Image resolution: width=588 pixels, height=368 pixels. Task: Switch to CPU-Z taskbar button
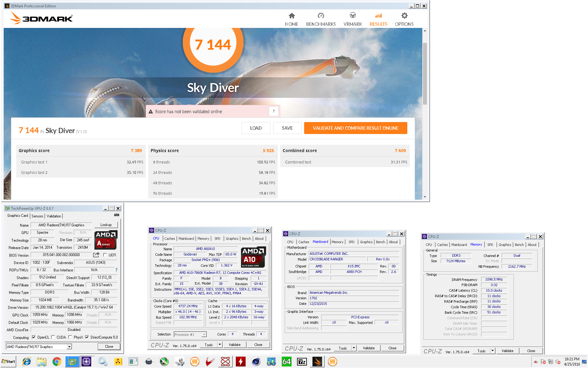click(86, 362)
